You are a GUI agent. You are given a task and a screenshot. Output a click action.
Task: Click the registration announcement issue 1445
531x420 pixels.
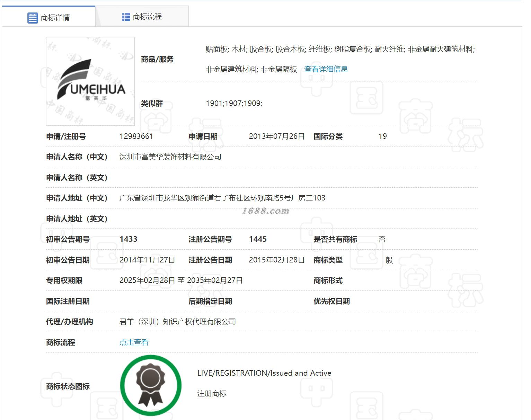258,239
